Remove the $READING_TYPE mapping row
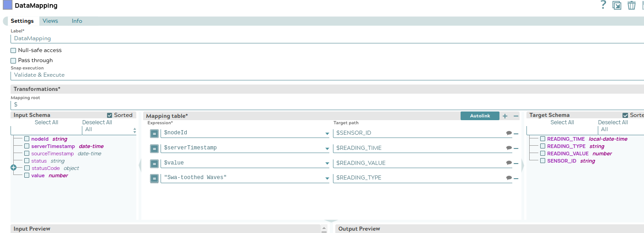The width and height of the screenshot is (644, 233). pyautogui.click(x=516, y=178)
